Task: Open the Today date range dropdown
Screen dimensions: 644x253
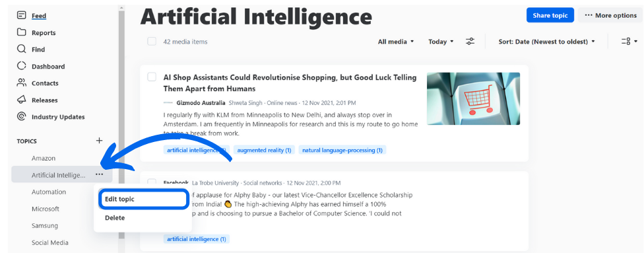Action: [441, 42]
